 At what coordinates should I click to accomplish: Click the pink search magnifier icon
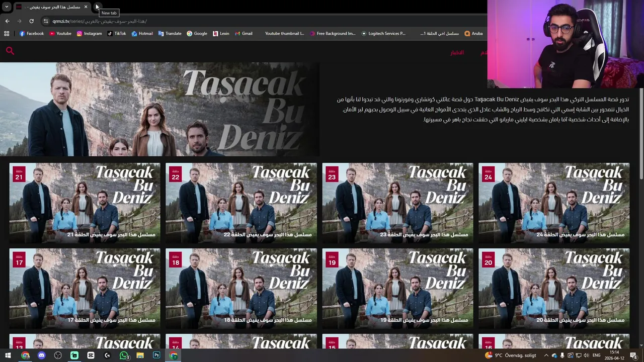(10, 51)
